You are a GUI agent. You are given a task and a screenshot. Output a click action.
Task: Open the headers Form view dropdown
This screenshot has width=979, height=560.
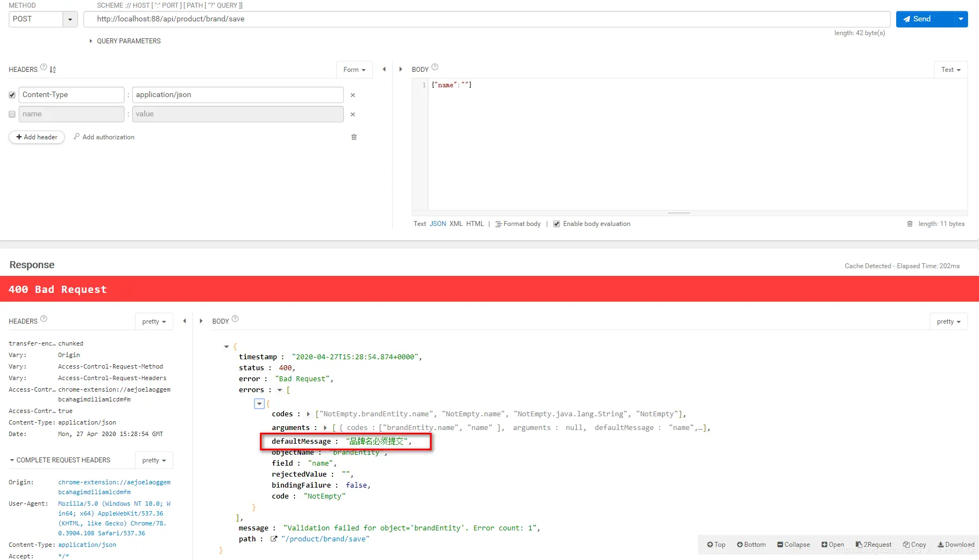(354, 70)
